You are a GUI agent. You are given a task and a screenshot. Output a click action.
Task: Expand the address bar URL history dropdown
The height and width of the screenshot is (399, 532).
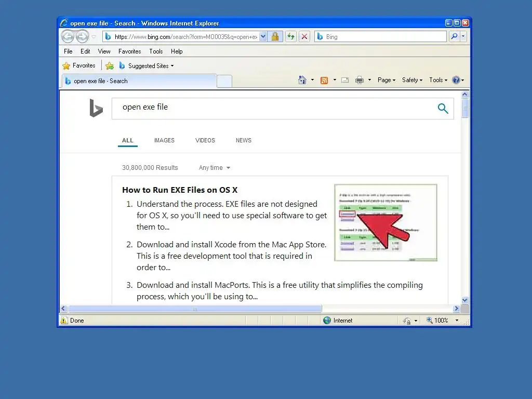(263, 37)
